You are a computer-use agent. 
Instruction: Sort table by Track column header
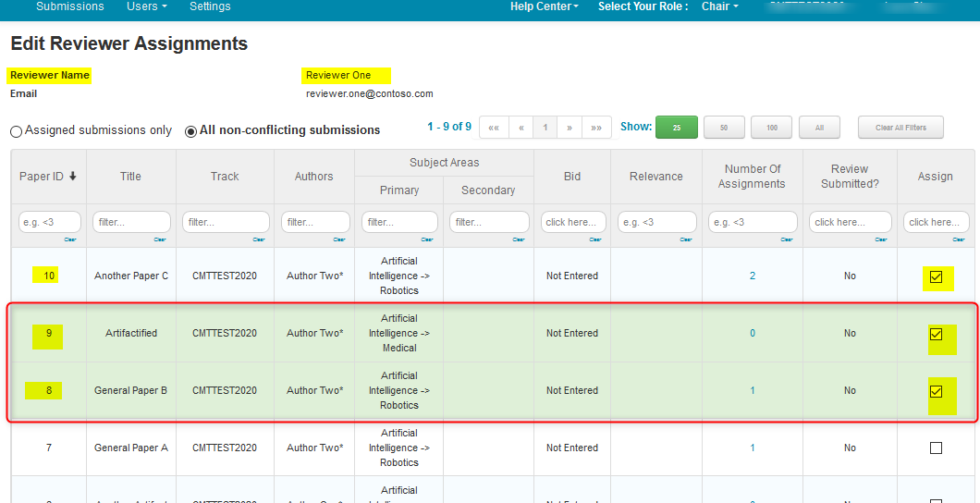[225, 177]
